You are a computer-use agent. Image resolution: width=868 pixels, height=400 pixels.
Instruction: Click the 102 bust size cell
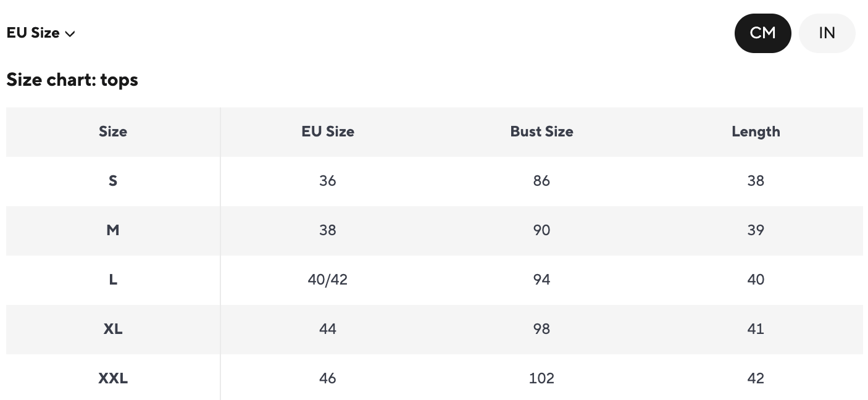click(x=541, y=378)
